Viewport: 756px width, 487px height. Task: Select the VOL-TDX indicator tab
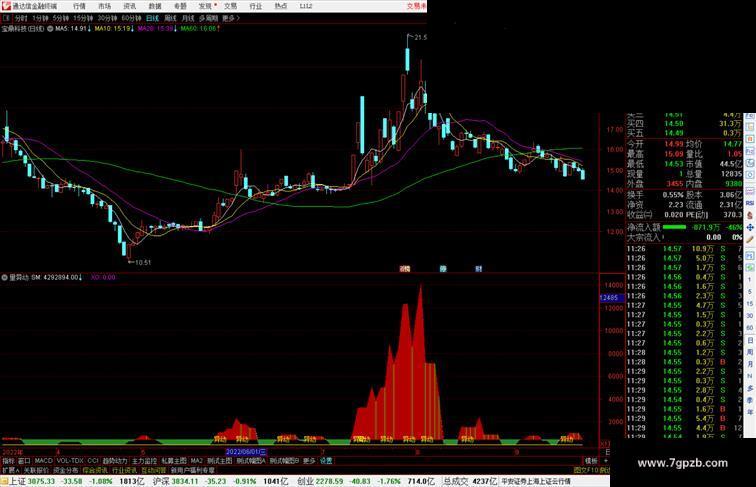[x=70, y=461]
